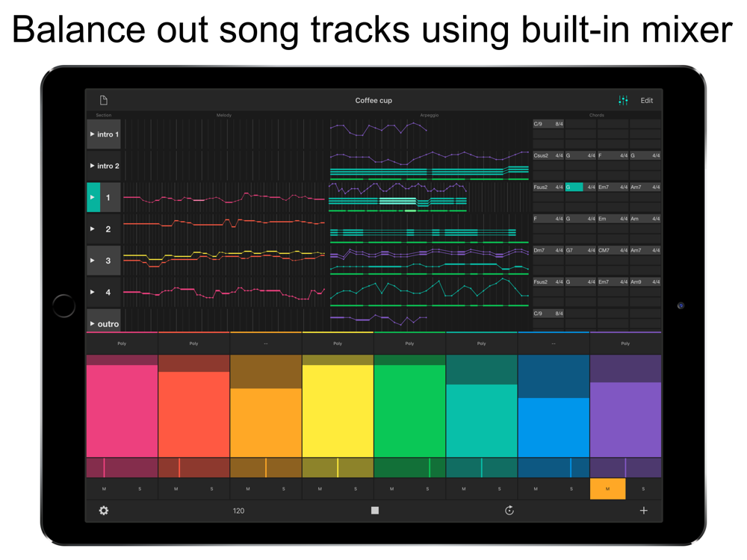Play the outro section arrow
This screenshot has width=747, height=560.
click(x=92, y=324)
